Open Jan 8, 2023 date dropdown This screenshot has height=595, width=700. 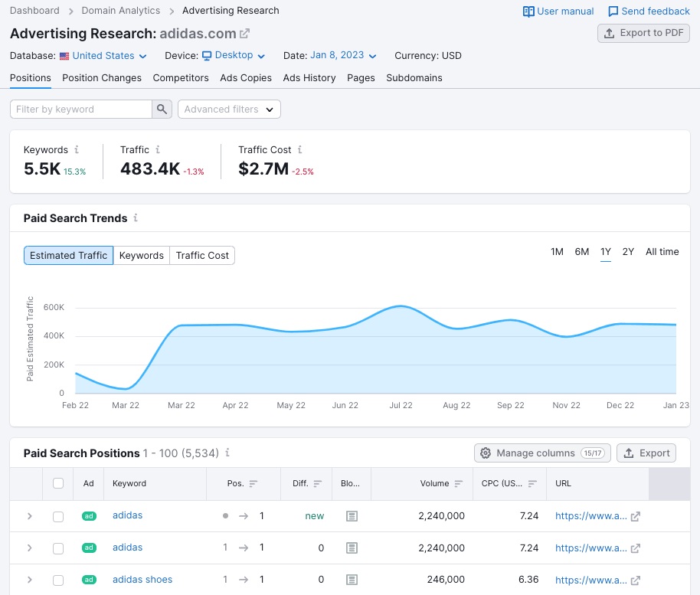(343, 55)
